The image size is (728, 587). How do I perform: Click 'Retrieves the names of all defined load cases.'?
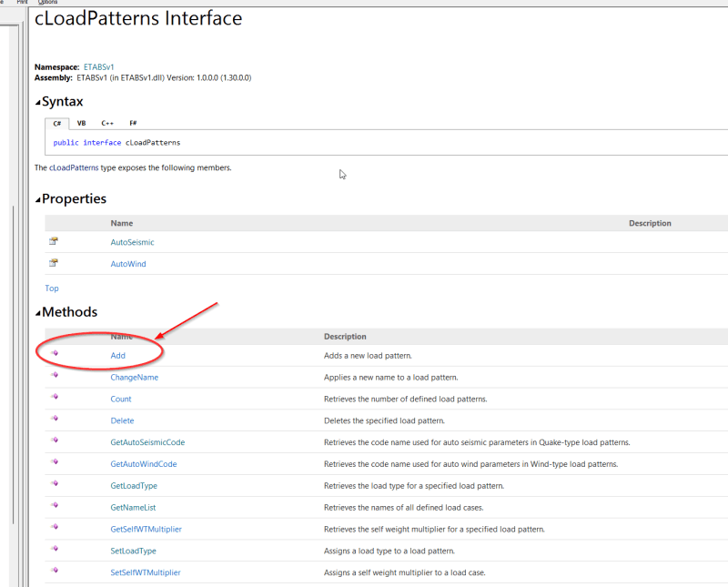click(x=403, y=507)
